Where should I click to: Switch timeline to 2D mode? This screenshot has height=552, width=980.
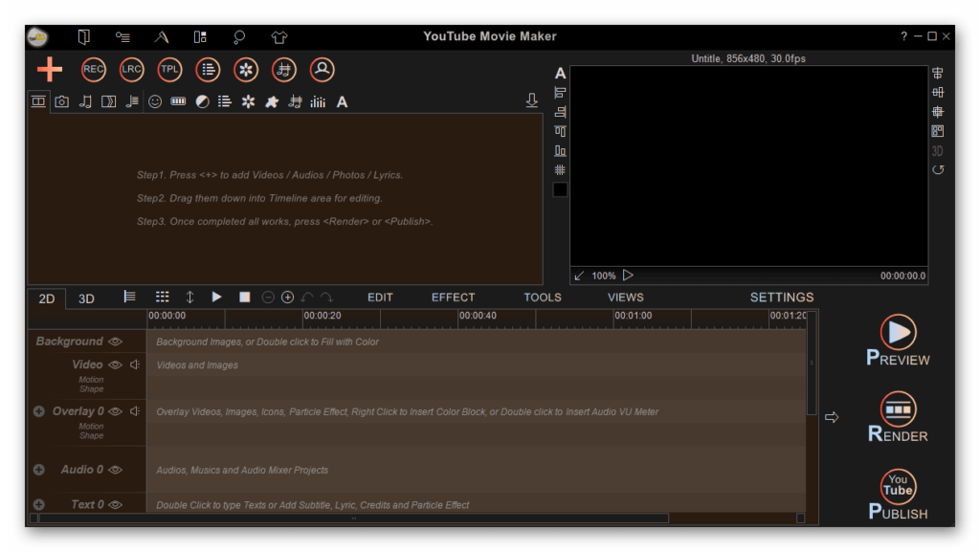(47, 298)
